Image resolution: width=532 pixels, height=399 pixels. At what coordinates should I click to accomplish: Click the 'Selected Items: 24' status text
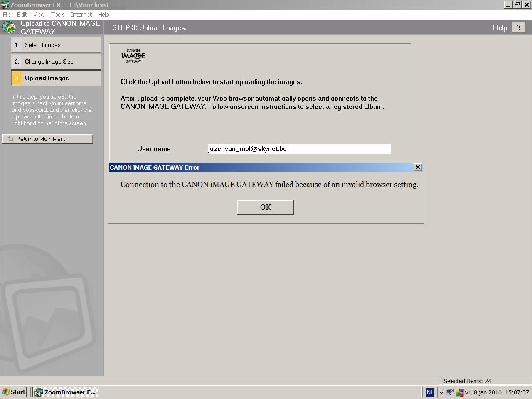tap(468, 381)
